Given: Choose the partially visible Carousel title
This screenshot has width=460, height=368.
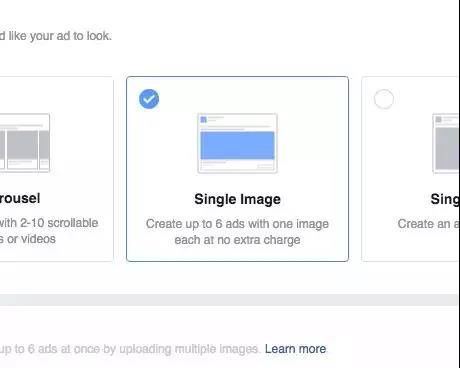Looking at the screenshot, I should [x=20, y=198].
